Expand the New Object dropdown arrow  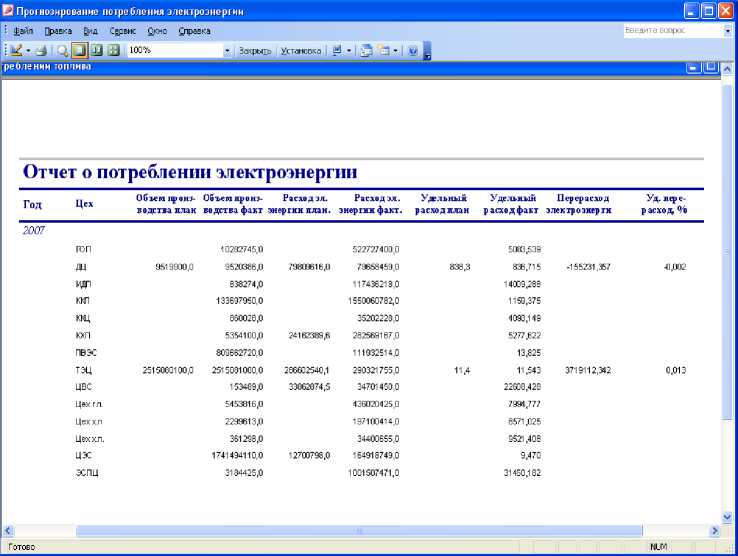(396, 50)
